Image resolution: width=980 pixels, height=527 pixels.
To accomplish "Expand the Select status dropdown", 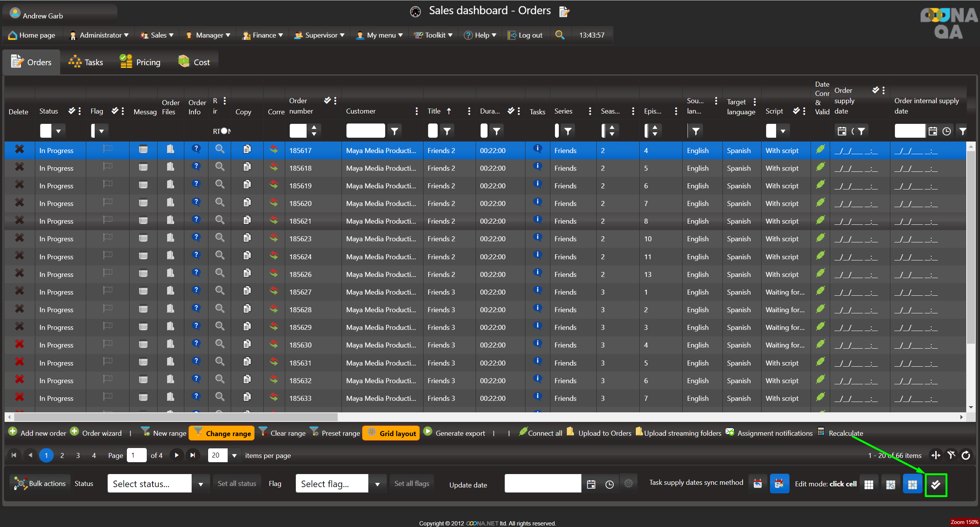I will point(200,484).
